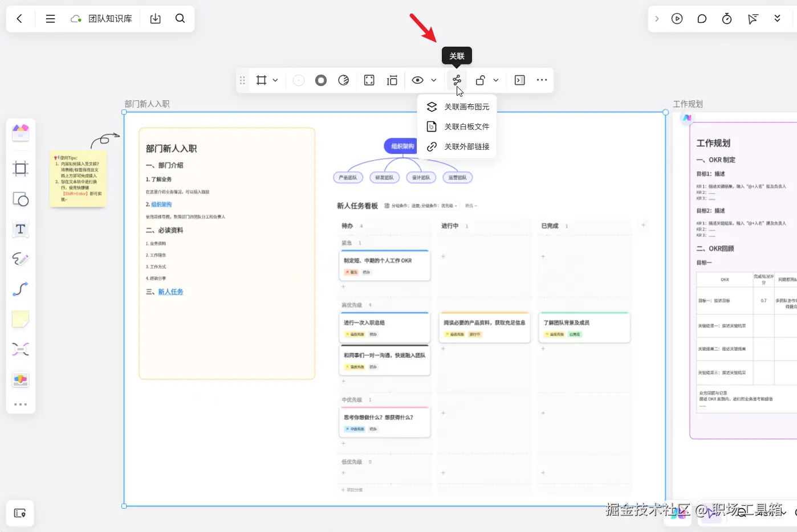Pick the white fill color circle

(299, 80)
